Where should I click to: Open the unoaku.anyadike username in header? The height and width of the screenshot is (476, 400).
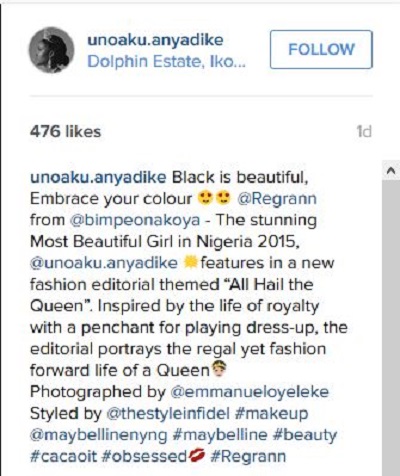click(155, 40)
